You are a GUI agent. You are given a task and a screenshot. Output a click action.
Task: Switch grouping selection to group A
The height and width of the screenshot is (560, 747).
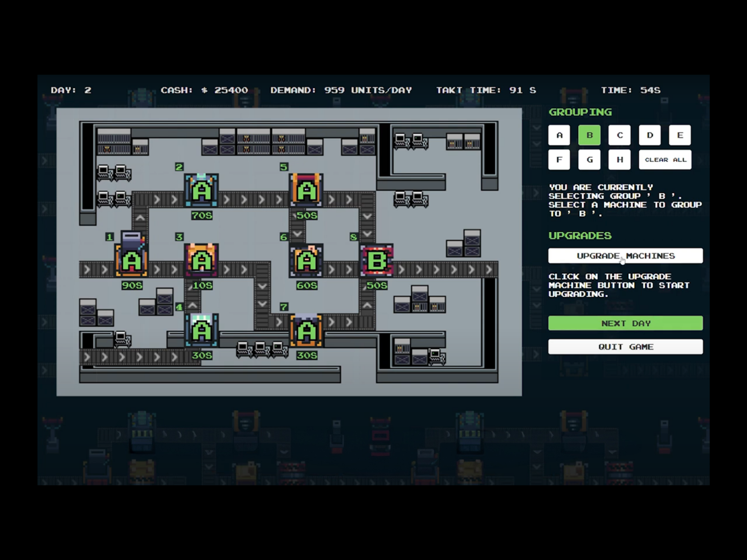tap(559, 135)
